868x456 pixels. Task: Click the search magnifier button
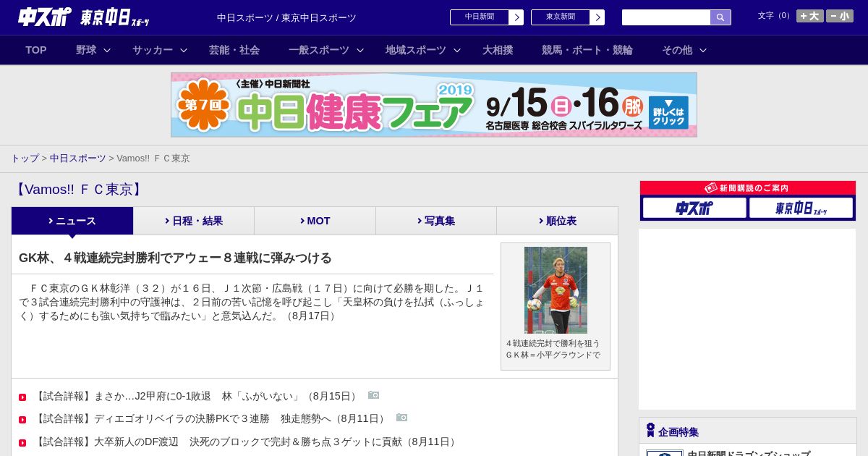[720, 17]
